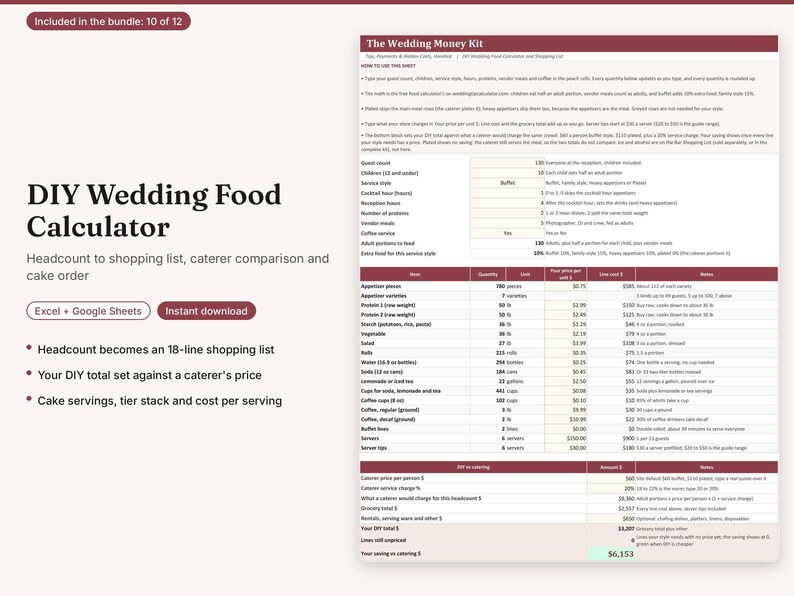This screenshot has width=794, height=596.
Task: Select the Children (12 and under) cell showing 10
Action: (x=507, y=173)
